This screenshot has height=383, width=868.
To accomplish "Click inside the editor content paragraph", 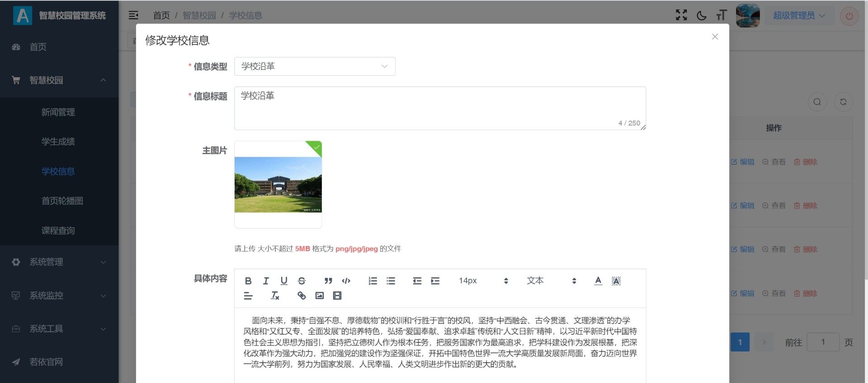I will coord(440,342).
